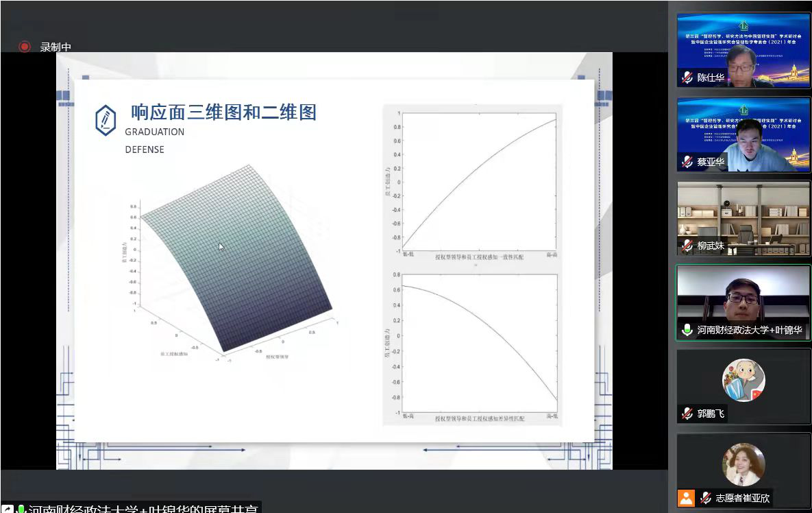This screenshot has width=812, height=513.
Task: Click the active green microphone icon of 叶锦华
Action: coord(687,330)
